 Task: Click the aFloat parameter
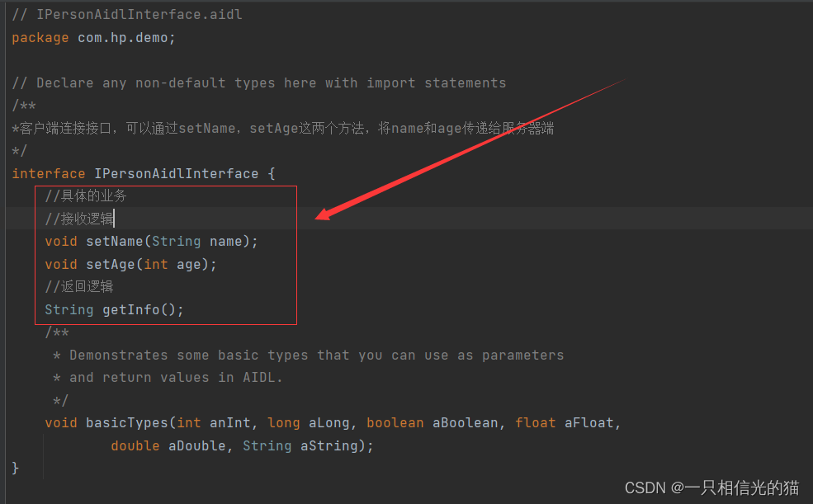[589, 423]
